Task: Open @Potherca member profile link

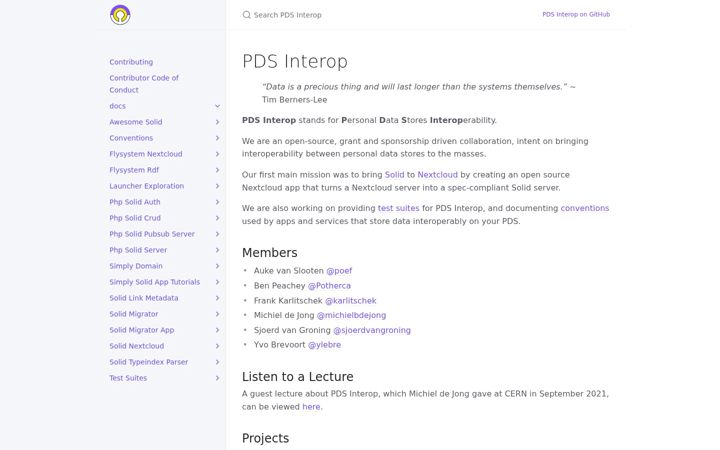Action: point(329,286)
